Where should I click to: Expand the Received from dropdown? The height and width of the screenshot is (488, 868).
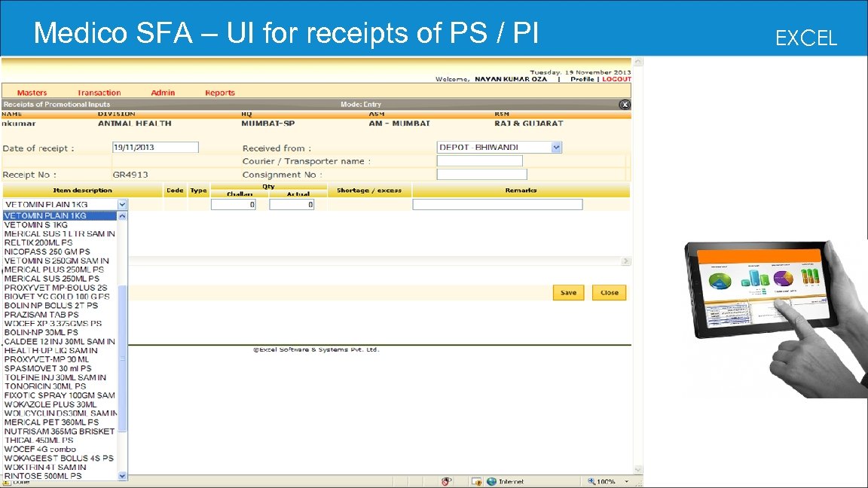(x=556, y=146)
